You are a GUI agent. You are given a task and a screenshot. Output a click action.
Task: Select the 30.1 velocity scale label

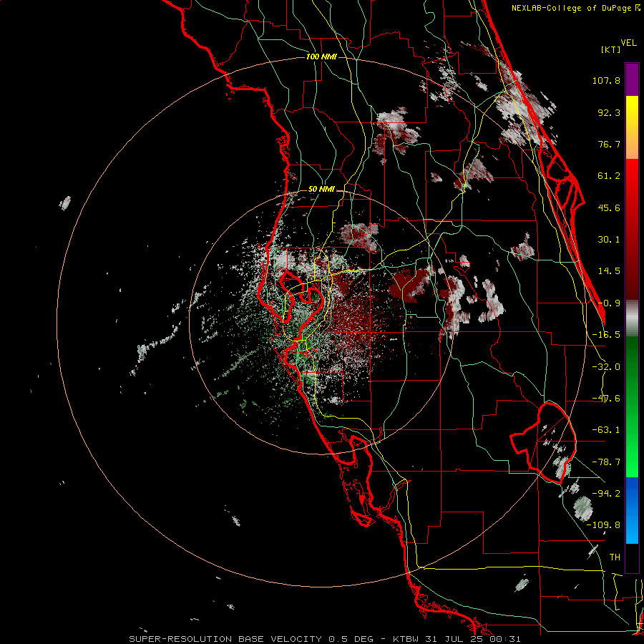pos(609,240)
